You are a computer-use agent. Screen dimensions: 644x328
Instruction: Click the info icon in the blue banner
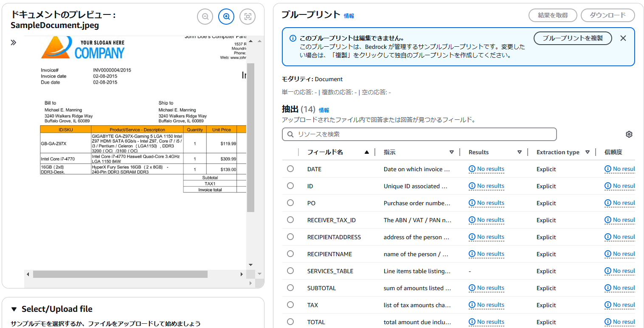pos(292,38)
